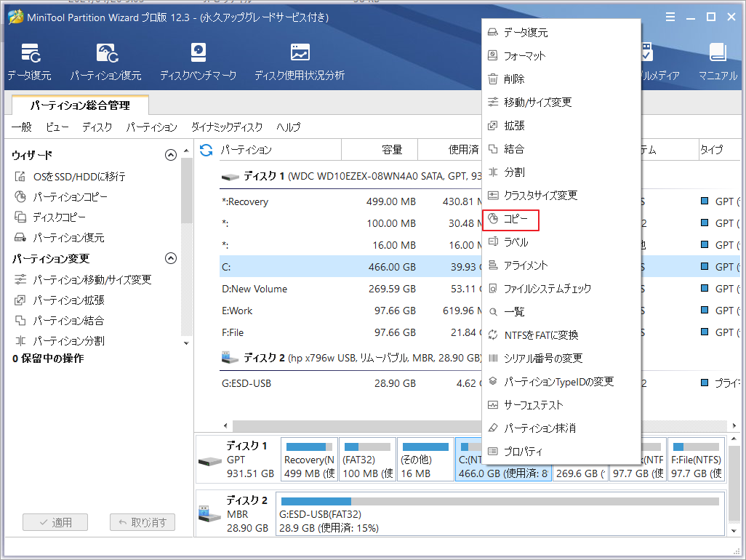Open ディスク使用状況分析 tool
Viewport: 746px width, 560px height.
click(x=300, y=62)
